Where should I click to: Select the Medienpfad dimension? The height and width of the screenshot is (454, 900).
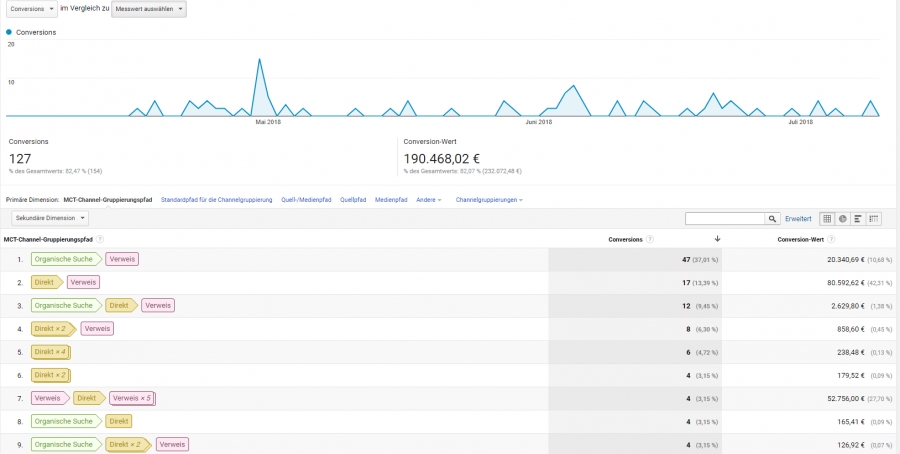(x=391, y=200)
